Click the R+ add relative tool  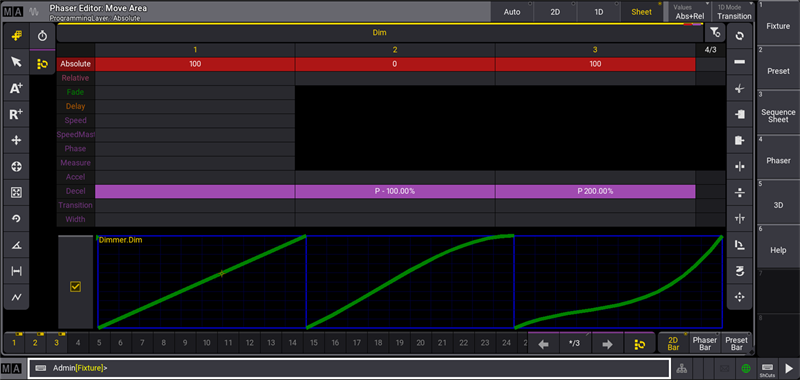point(16,114)
